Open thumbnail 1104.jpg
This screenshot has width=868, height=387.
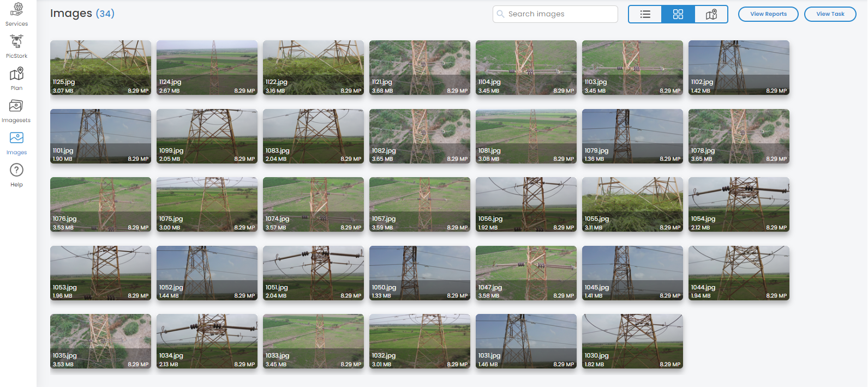coord(526,68)
